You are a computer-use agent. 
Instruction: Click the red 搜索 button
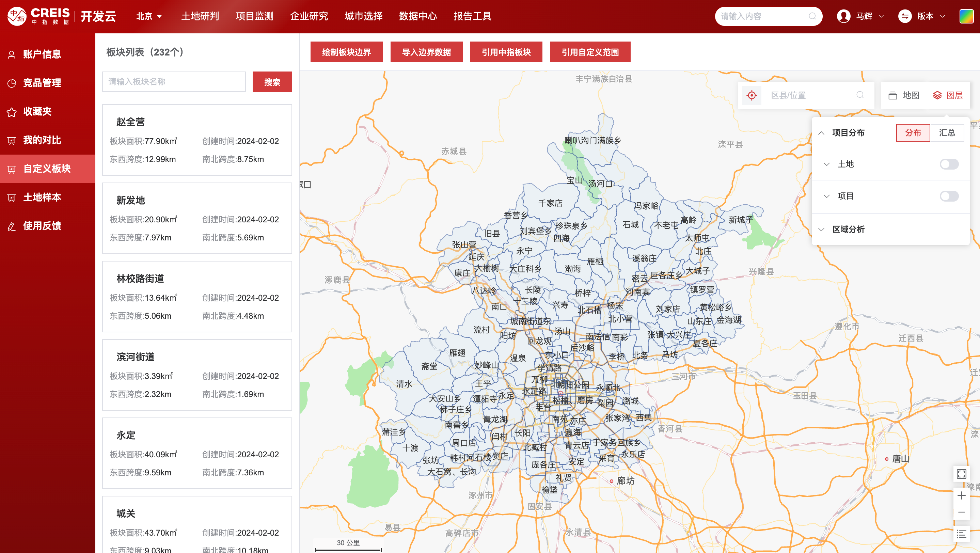point(272,82)
